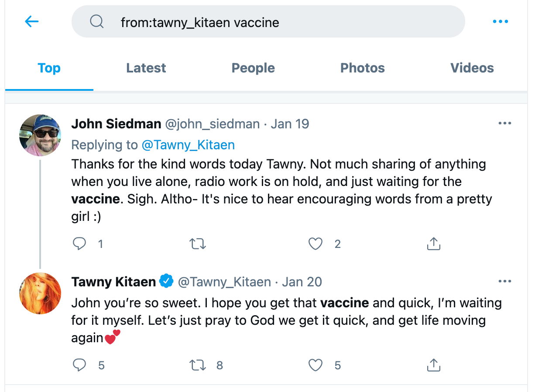535x392 pixels.
Task: Open the People tab
Action: tap(253, 68)
